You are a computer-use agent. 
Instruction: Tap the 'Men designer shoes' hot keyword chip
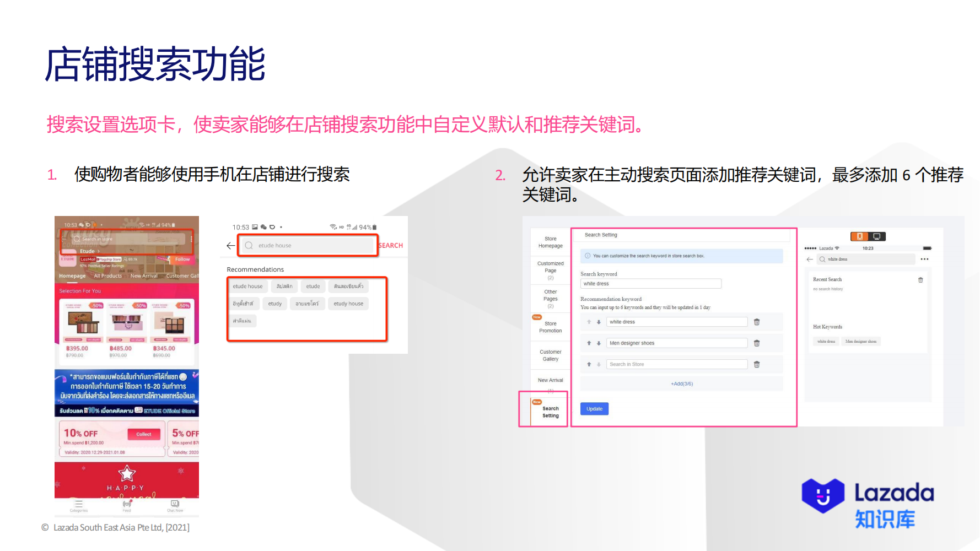pos(861,342)
